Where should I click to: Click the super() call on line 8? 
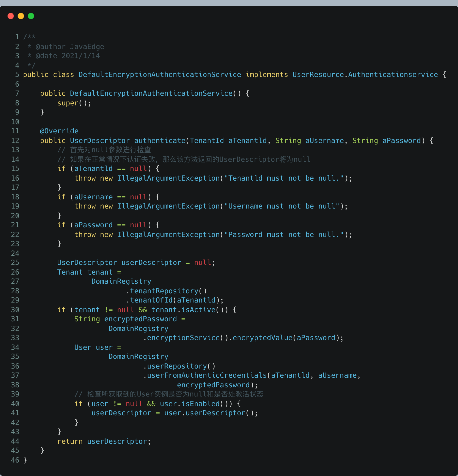click(x=74, y=103)
